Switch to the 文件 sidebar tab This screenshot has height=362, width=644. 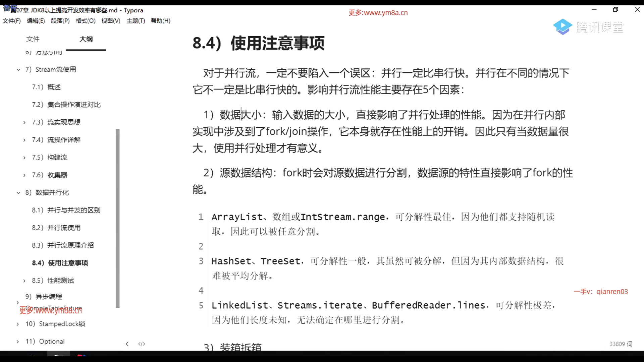[x=33, y=39]
